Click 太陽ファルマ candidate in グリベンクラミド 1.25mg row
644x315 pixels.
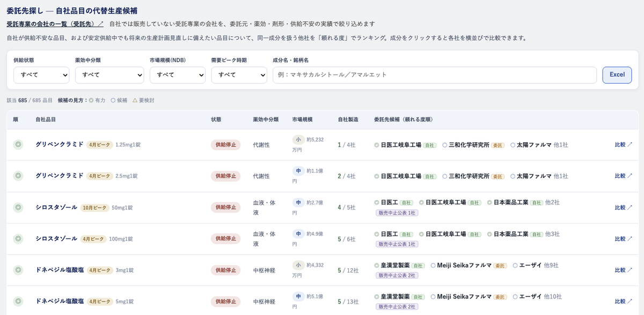pyautogui.click(x=534, y=145)
